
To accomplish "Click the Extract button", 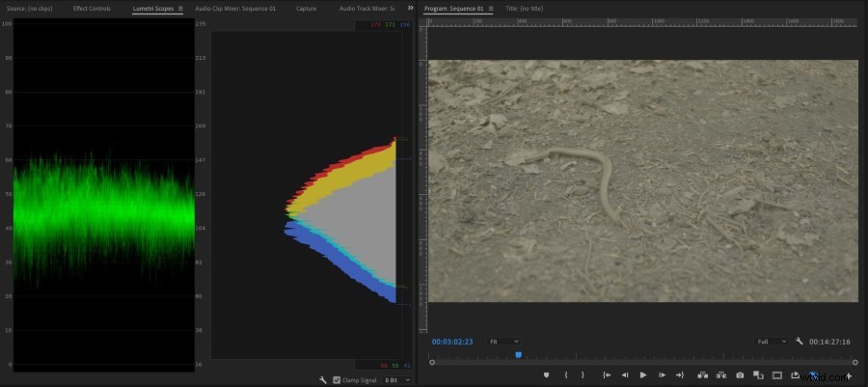I will (x=721, y=374).
